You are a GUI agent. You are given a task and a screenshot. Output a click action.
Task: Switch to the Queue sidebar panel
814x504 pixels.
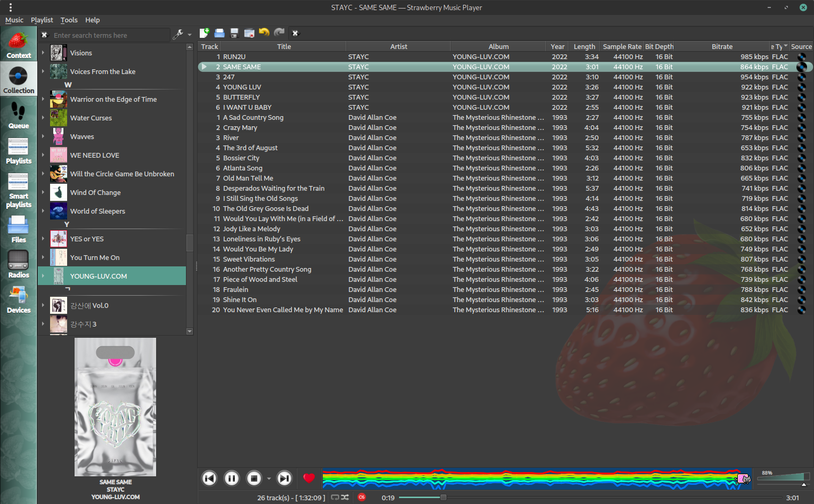coord(19,115)
